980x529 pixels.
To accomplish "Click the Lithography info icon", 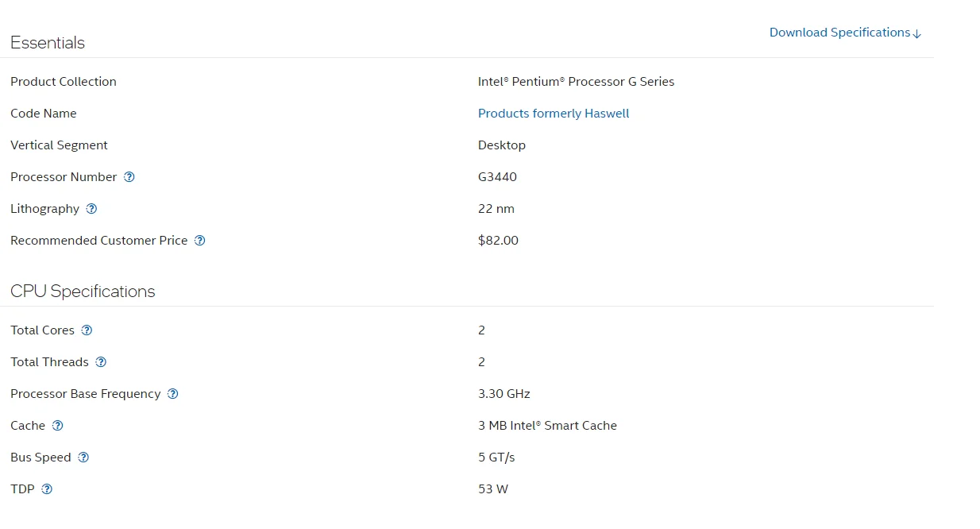I will click(91, 209).
